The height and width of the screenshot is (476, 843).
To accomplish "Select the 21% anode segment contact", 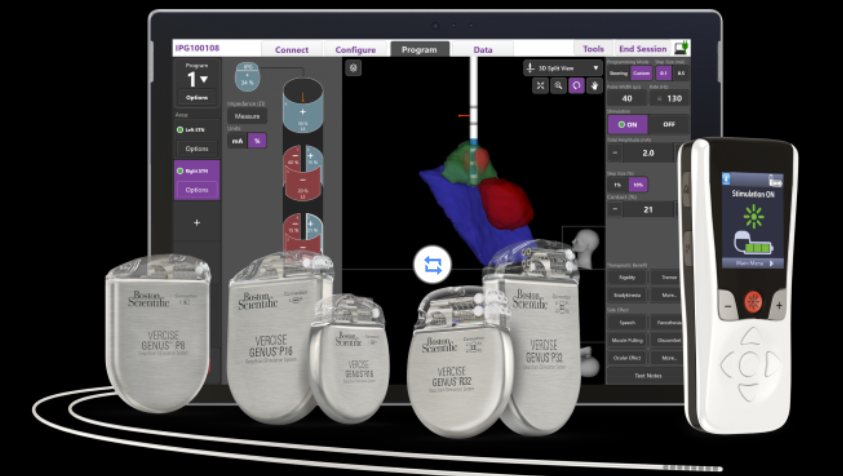I will coord(314,226).
